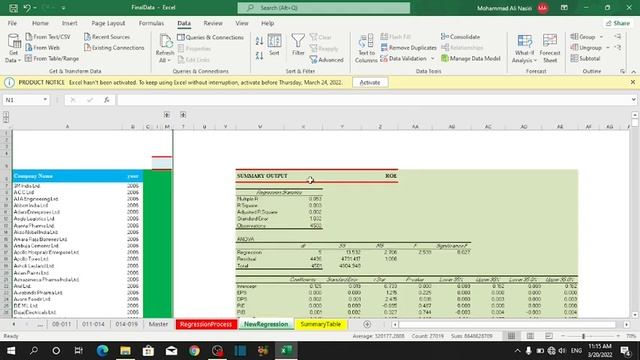Add a new sheet
The image size is (640, 360).
coord(367,324)
